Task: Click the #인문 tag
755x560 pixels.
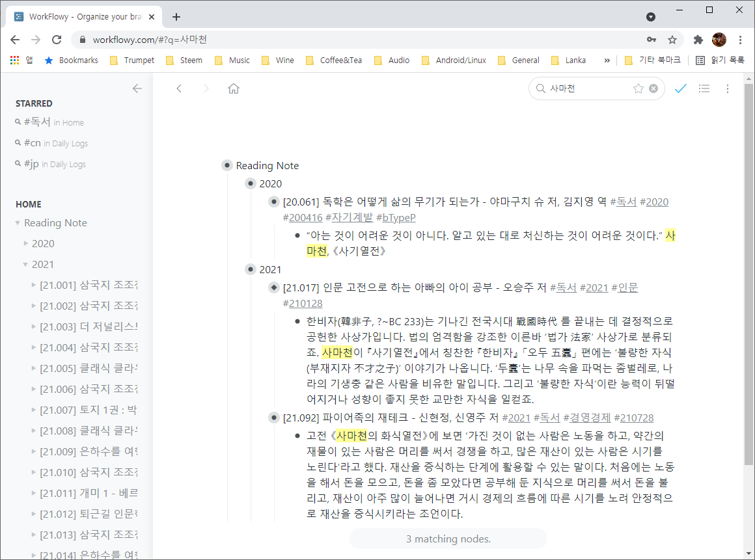Action: tap(625, 287)
